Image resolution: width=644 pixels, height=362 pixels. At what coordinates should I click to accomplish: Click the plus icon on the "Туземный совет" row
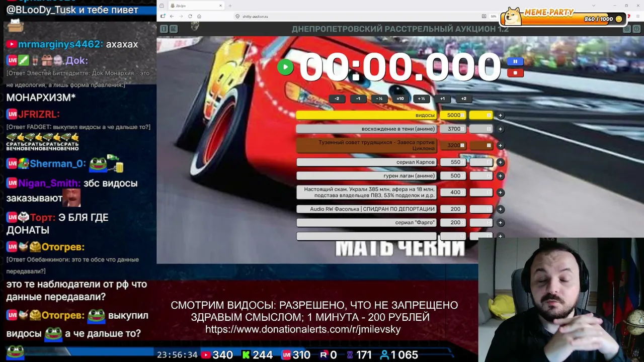pos(500,146)
